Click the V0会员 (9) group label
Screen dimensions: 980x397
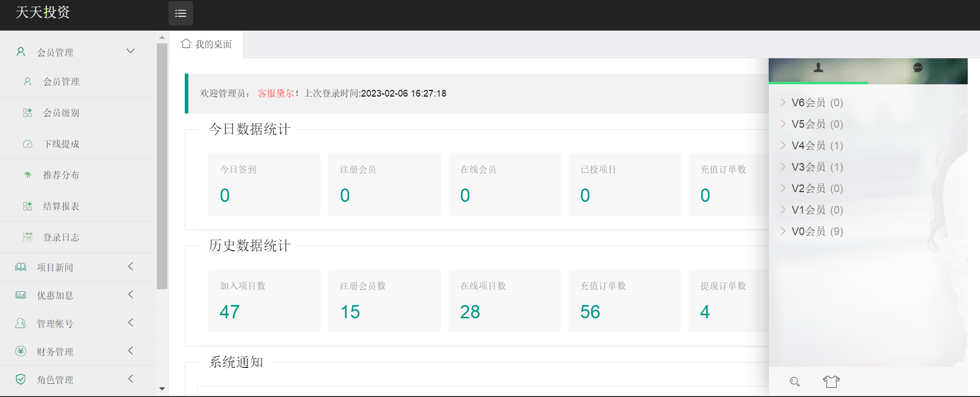tap(817, 231)
